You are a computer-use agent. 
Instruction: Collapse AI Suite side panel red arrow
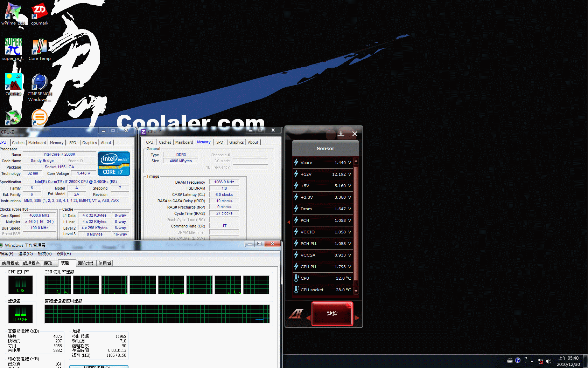(x=289, y=222)
